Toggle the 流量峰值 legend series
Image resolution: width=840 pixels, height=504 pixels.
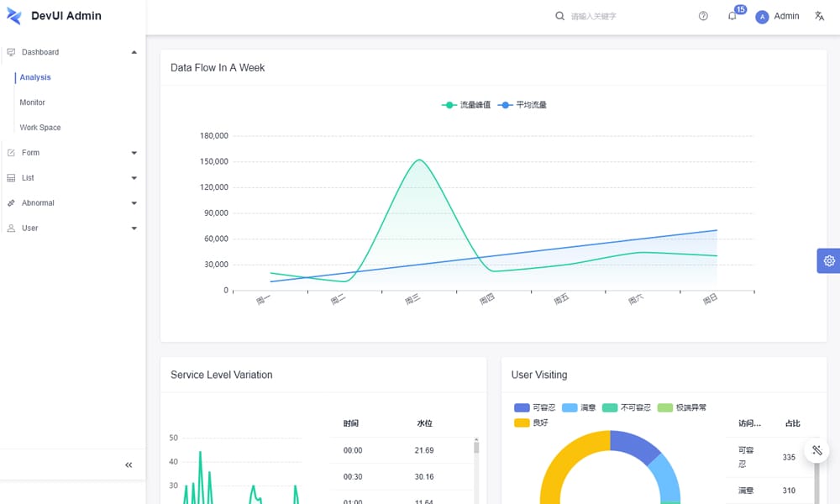465,105
